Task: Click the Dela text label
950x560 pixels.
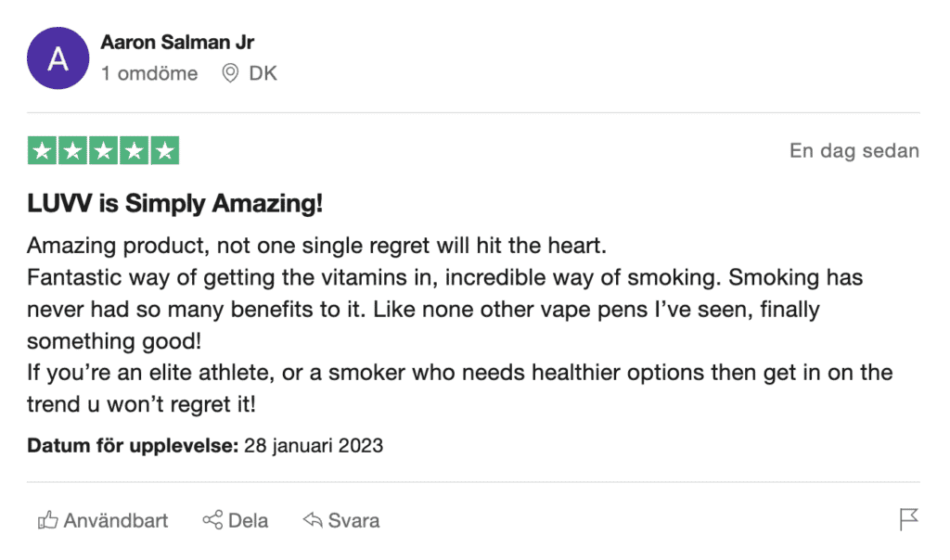Action: (x=247, y=520)
